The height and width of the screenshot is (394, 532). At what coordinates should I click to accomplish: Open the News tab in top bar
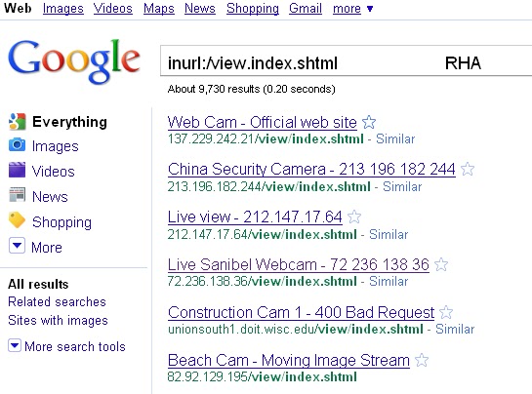pyautogui.click(x=200, y=8)
